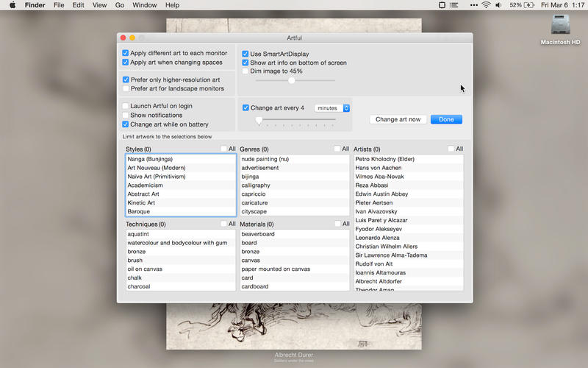
Task: Click the volume speaker icon
Action: point(498,5)
